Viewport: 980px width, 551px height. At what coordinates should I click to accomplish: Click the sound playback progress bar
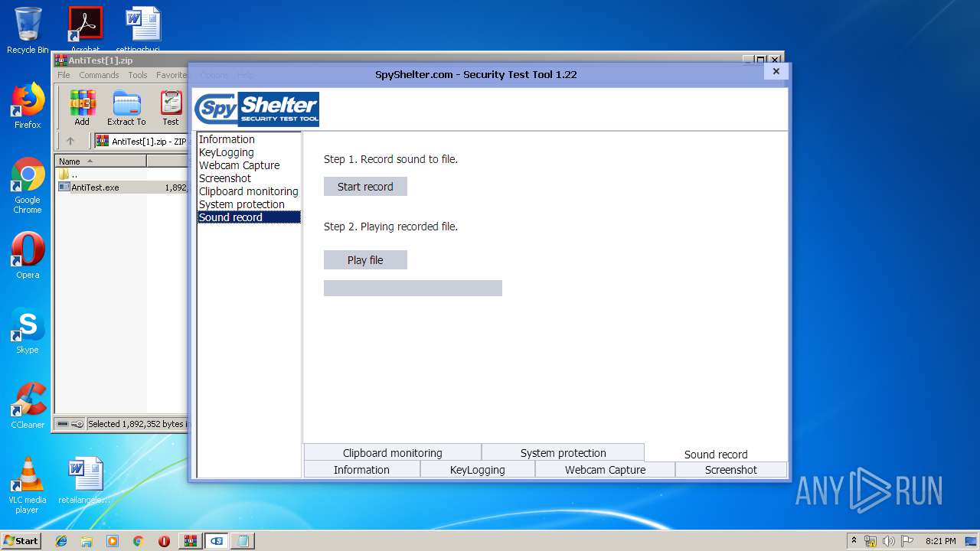[x=413, y=288]
